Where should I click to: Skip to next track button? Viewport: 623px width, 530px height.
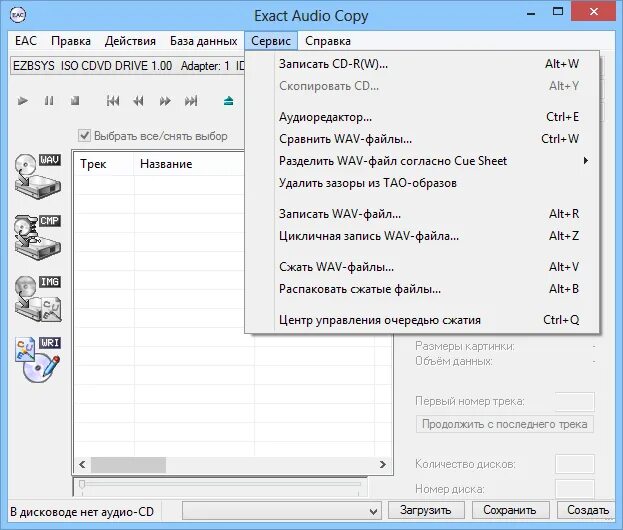tap(191, 101)
